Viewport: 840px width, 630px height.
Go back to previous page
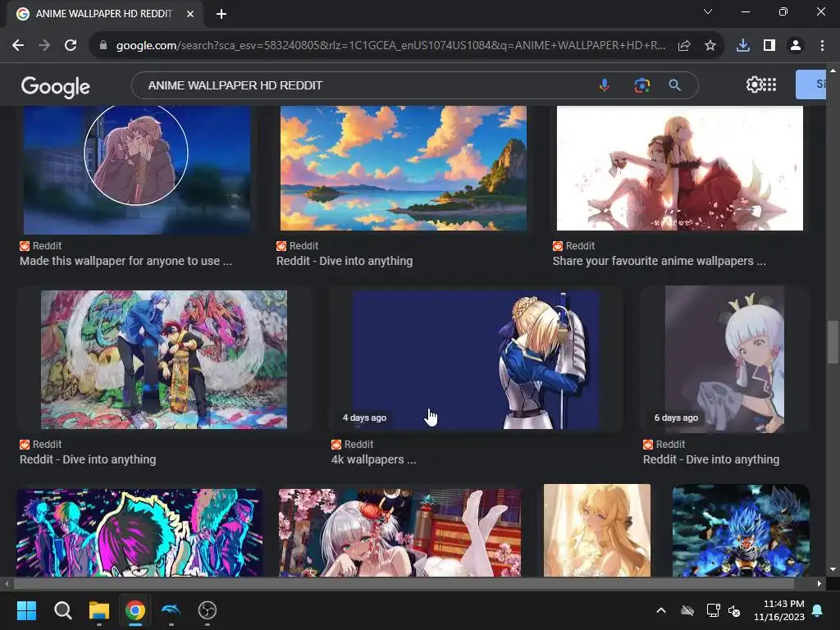pos(18,46)
